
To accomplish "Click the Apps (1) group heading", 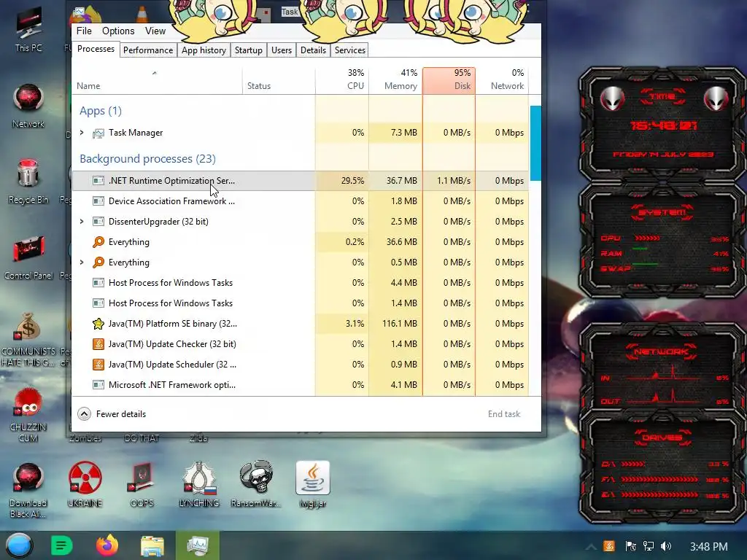I will click(x=101, y=111).
